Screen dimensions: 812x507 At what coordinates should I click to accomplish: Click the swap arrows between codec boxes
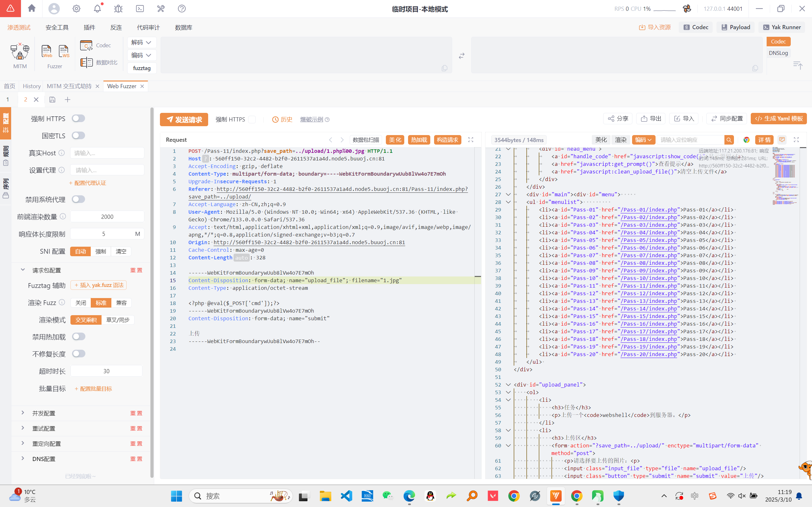pos(462,56)
